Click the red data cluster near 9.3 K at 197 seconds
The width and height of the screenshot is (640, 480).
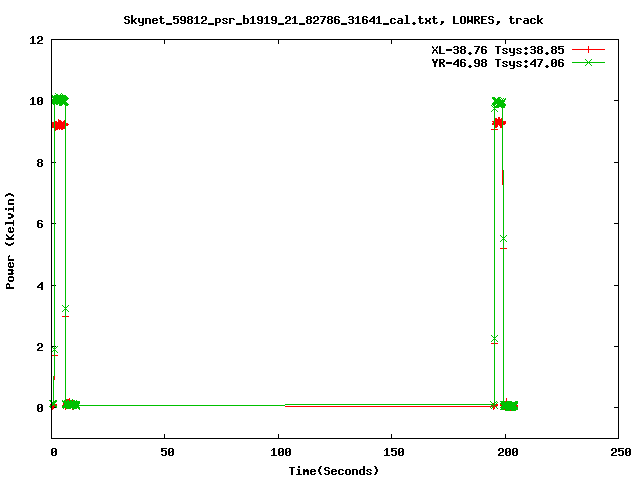[x=499, y=122]
